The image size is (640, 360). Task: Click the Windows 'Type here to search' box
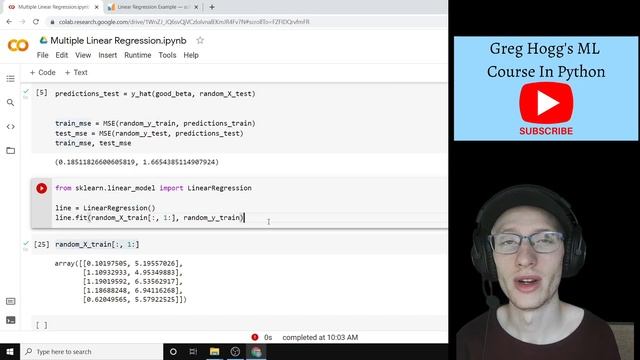(92, 351)
